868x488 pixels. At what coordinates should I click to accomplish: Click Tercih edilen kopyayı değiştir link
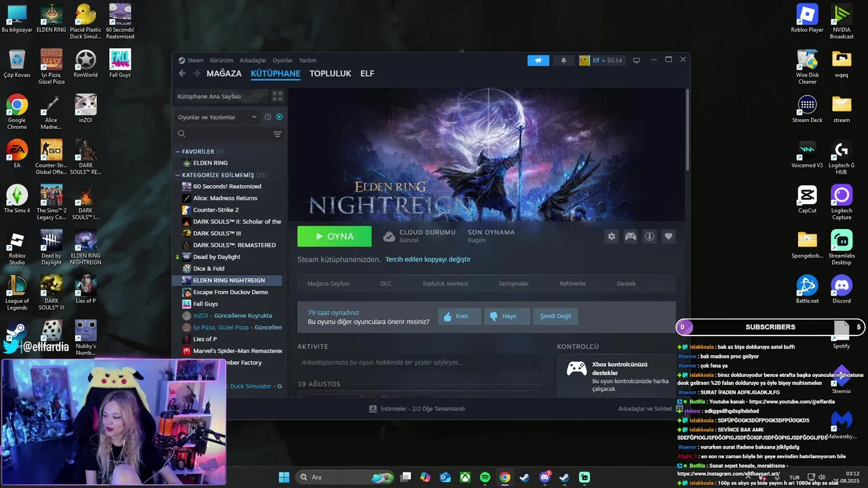428,260
